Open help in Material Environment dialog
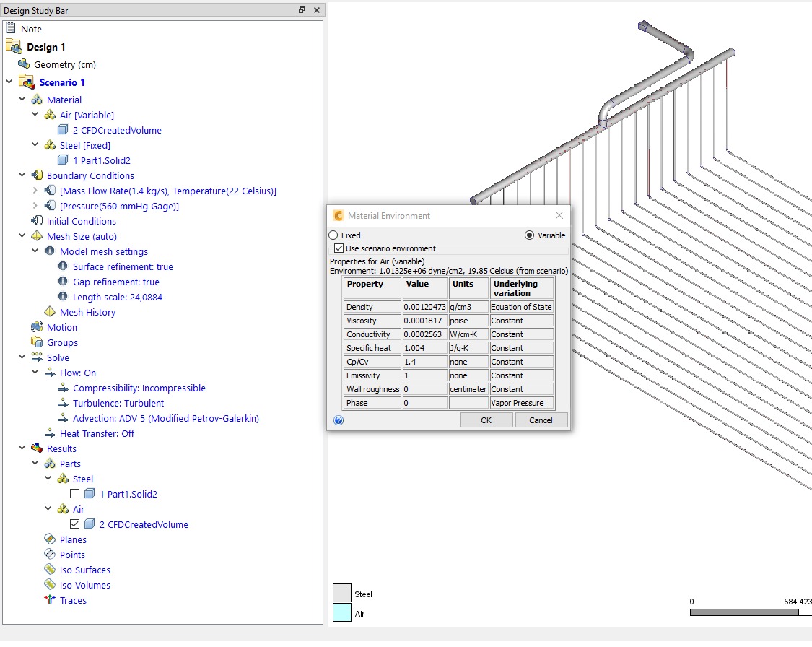Viewport: 812px width, 647px height. click(x=339, y=420)
